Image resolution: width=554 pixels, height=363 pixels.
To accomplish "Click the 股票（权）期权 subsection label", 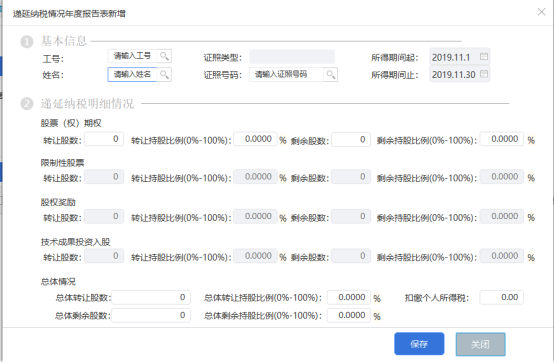I will pyautogui.click(x=71, y=123).
